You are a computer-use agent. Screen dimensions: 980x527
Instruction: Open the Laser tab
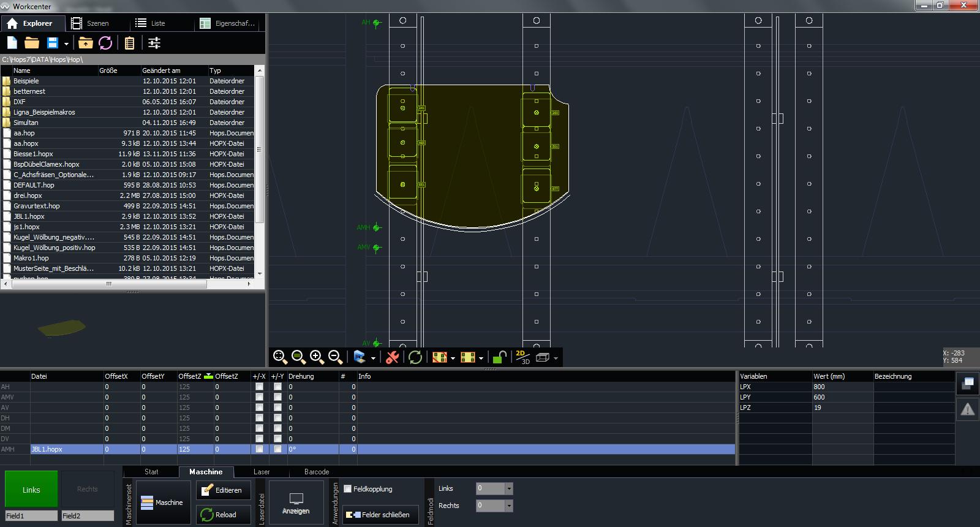point(262,472)
